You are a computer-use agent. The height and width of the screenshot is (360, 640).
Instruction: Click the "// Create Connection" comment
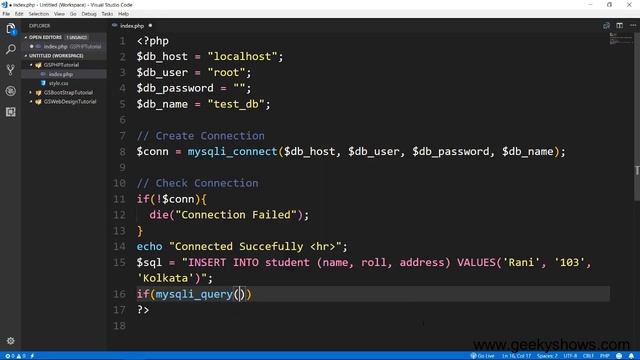click(200, 136)
